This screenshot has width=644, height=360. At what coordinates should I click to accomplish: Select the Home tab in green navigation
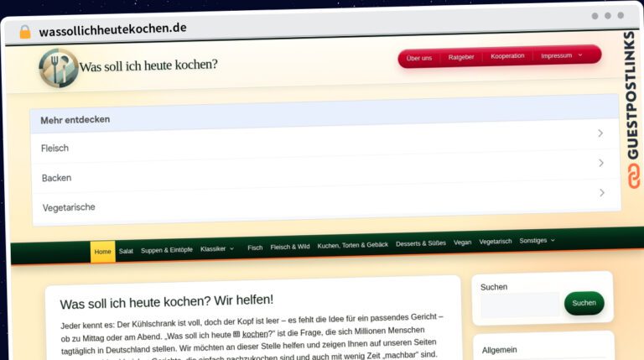[102, 252]
